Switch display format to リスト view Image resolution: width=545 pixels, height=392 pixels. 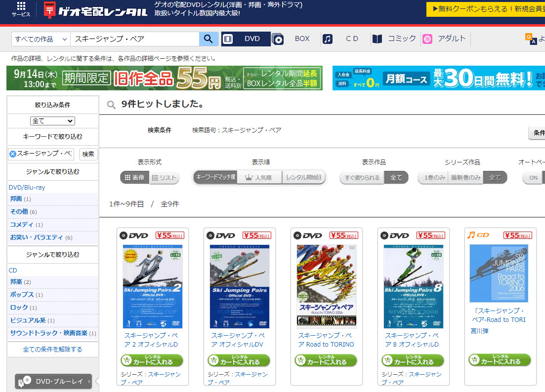[164, 177]
